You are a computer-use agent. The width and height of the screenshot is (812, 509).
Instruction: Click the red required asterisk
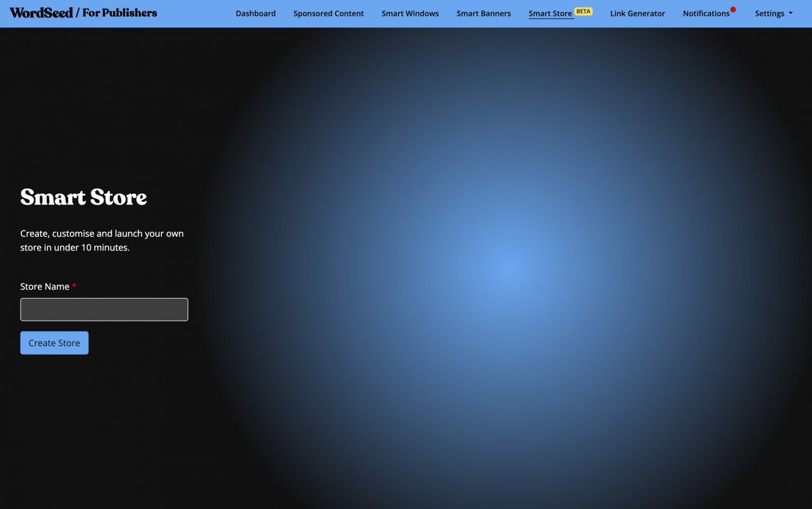click(x=75, y=285)
